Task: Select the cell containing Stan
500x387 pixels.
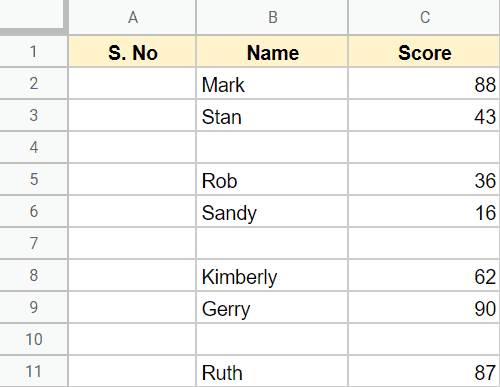Action: tap(272, 115)
